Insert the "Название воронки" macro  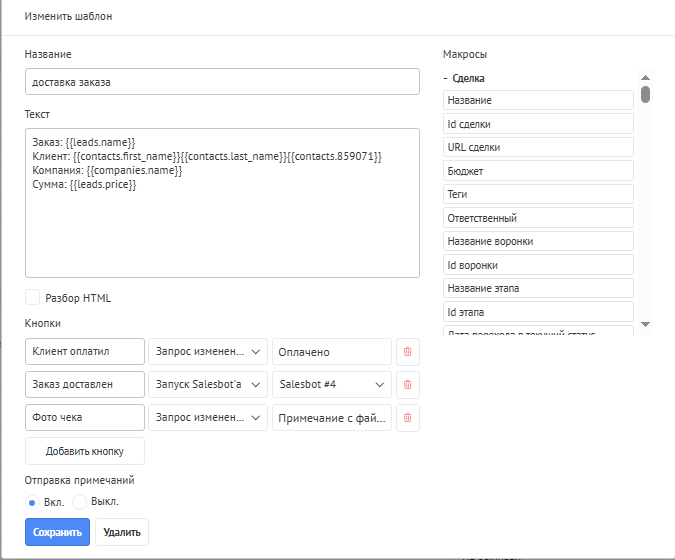coord(538,241)
